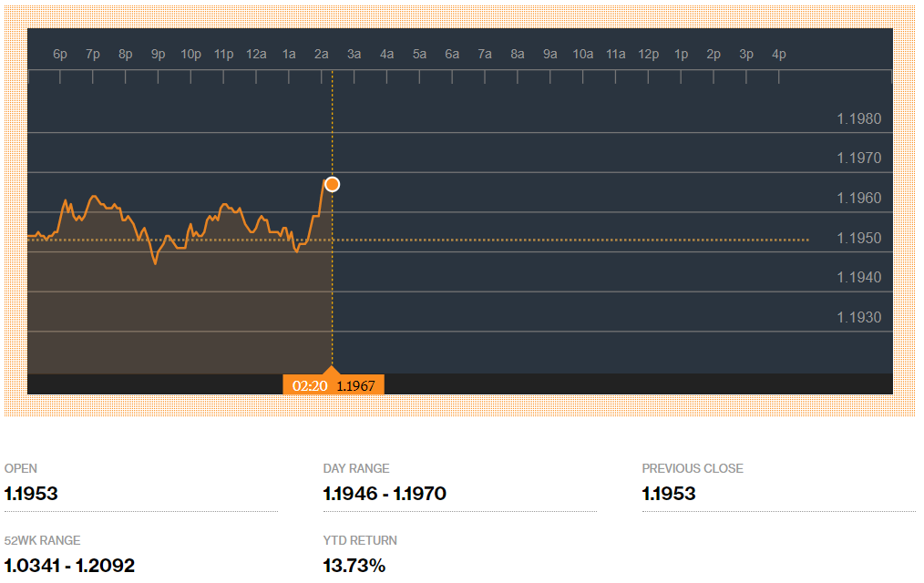Click the 4p time axis label

point(779,55)
